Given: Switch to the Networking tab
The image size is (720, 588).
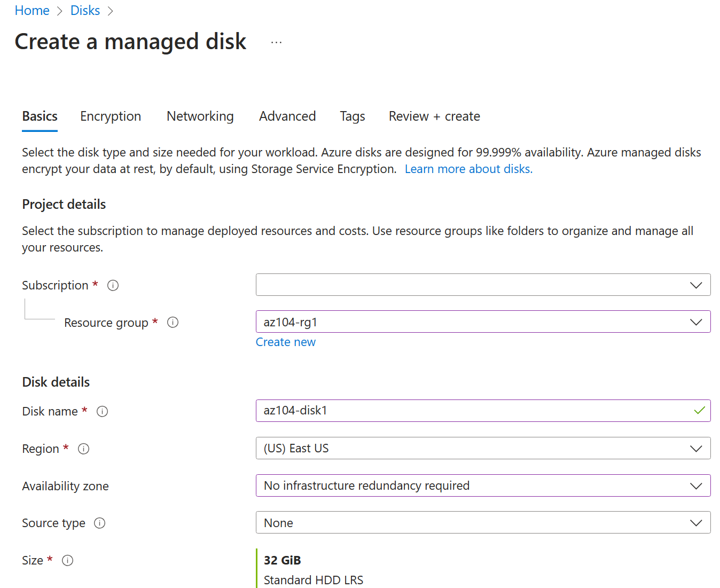Looking at the screenshot, I should 200,116.
